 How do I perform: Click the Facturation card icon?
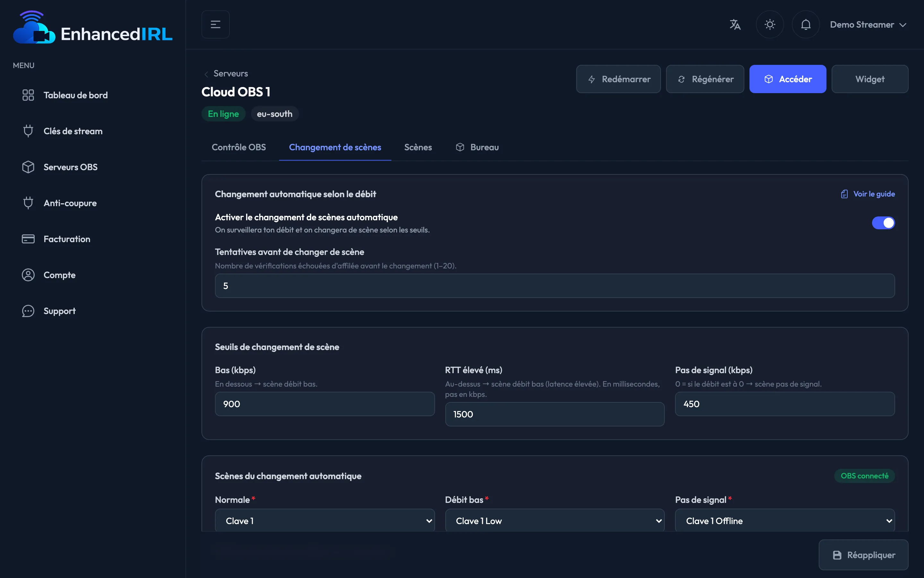click(28, 239)
